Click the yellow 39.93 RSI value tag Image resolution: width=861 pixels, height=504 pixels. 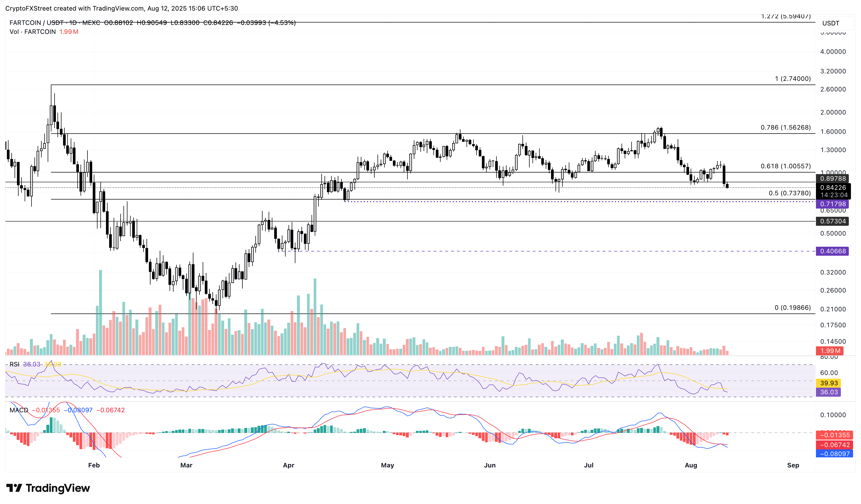click(828, 383)
